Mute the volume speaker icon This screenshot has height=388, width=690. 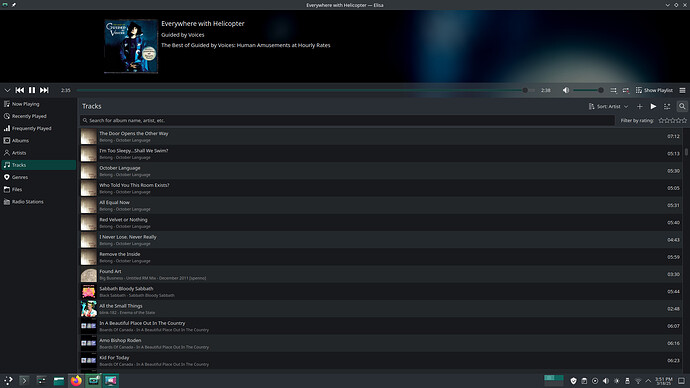pos(566,90)
